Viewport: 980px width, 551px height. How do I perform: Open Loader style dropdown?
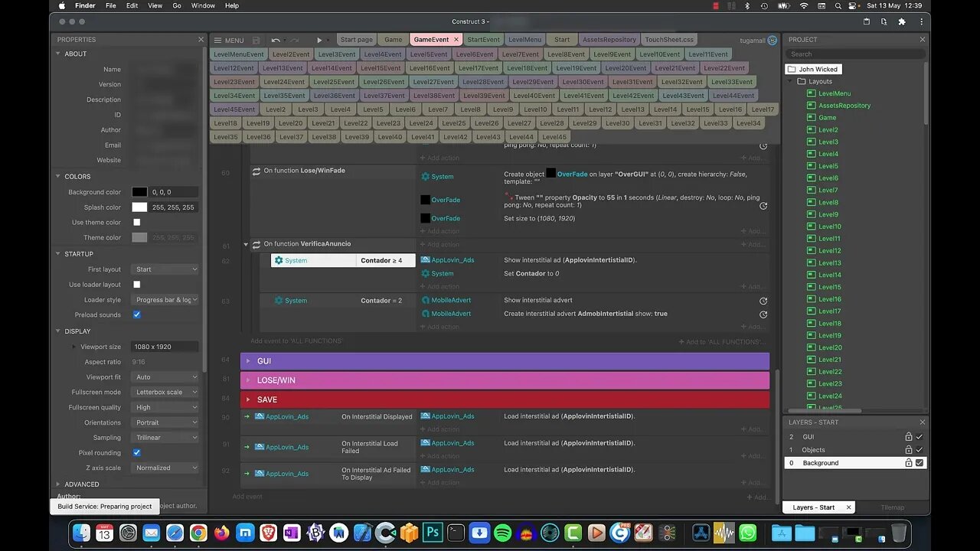pyautogui.click(x=165, y=300)
